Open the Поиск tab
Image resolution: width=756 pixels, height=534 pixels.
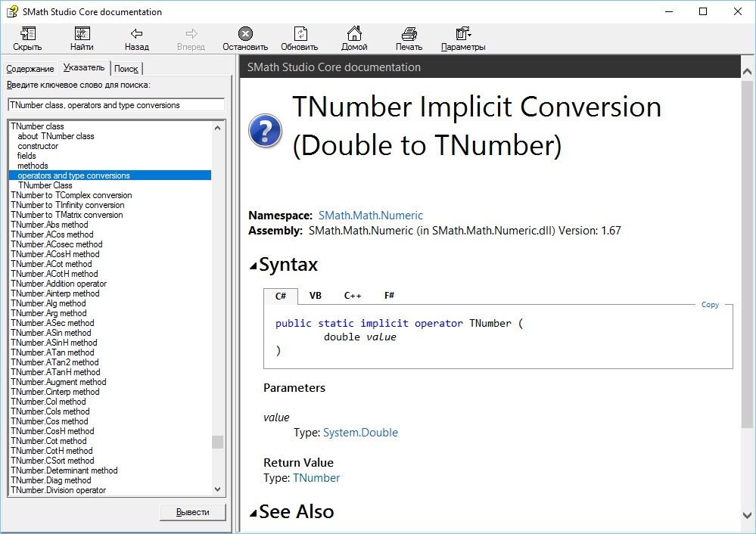pyautogui.click(x=126, y=69)
